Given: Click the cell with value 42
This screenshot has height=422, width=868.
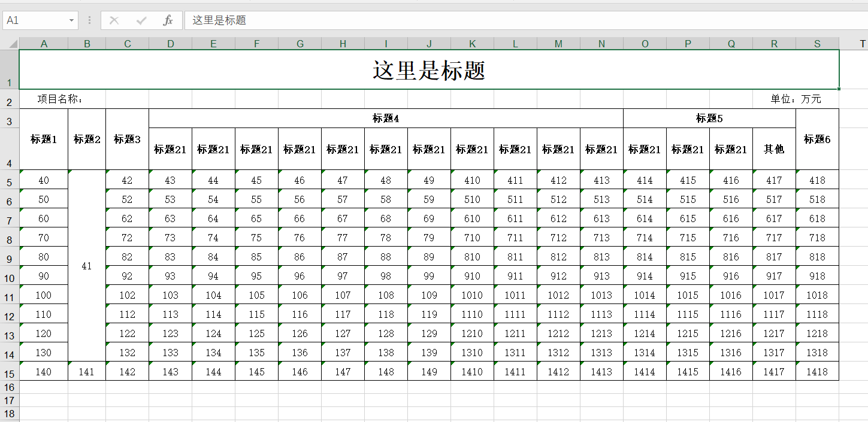Looking at the screenshot, I should (x=127, y=180).
